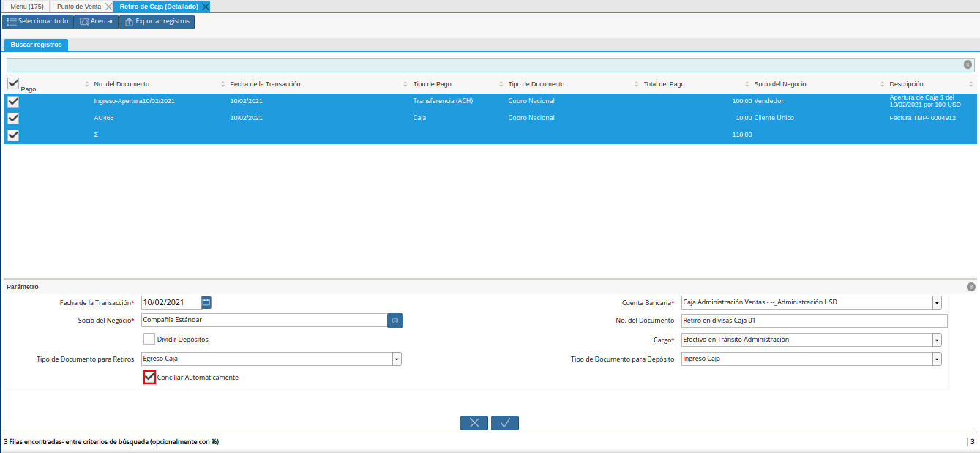
Task: Deselect the AC465 row checkbox
Action: click(x=13, y=118)
